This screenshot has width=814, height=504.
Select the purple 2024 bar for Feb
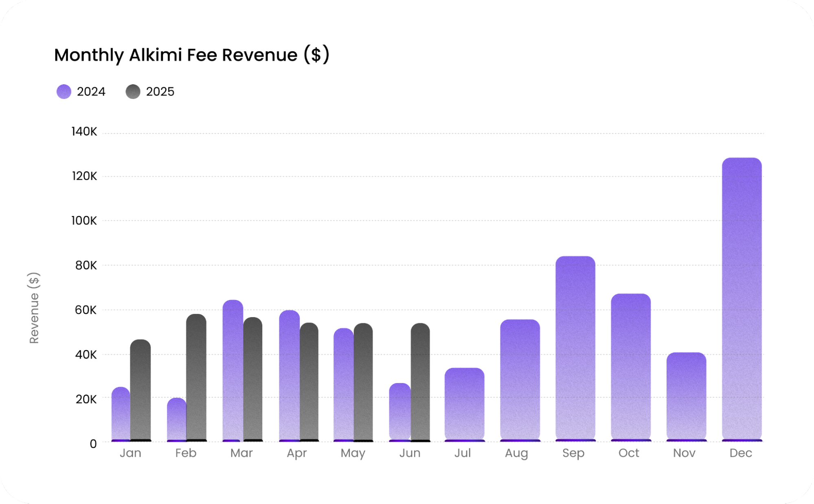[x=176, y=420]
